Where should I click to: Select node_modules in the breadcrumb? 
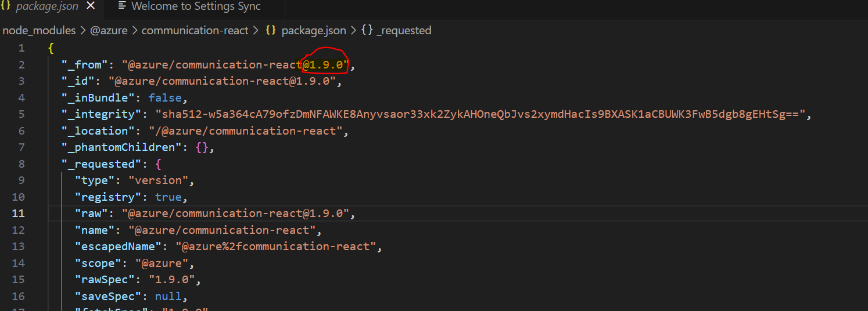[x=40, y=30]
